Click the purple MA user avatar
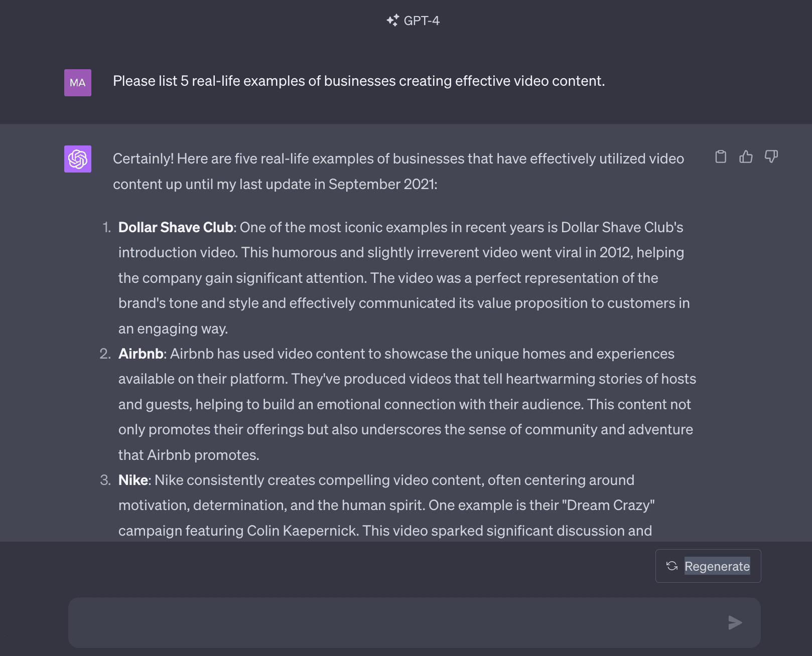The image size is (812, 656). coord(78,83)
